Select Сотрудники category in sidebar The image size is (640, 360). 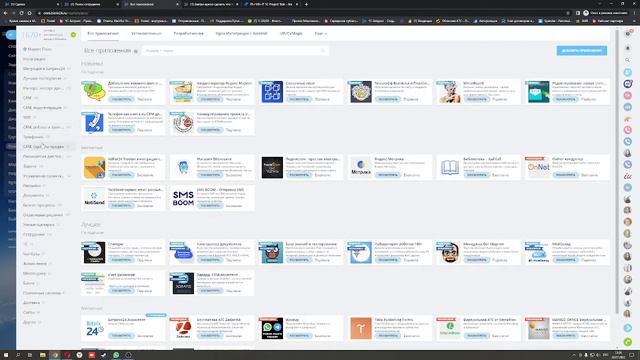[x=34, y=234]
